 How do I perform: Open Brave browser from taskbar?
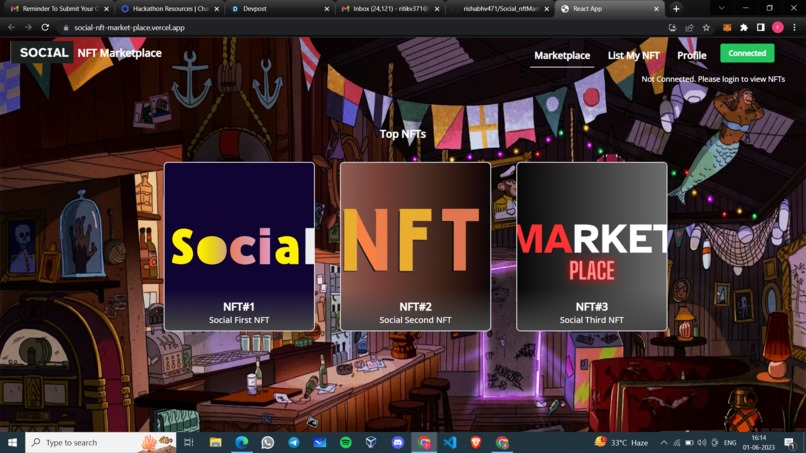[x=476, y=442]
